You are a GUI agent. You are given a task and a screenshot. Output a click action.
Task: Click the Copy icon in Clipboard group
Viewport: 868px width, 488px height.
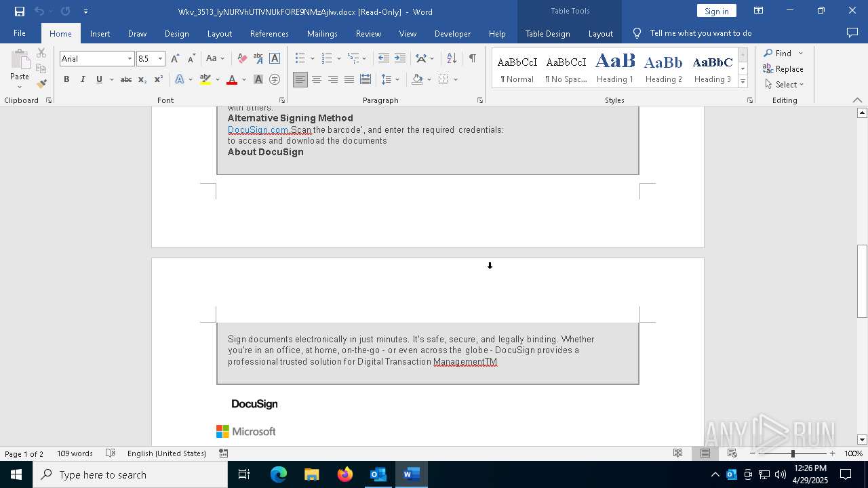[41, 68]
